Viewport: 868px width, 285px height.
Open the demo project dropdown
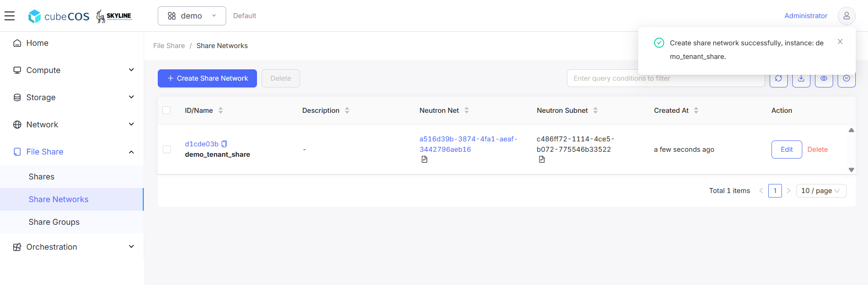[192, 16]
